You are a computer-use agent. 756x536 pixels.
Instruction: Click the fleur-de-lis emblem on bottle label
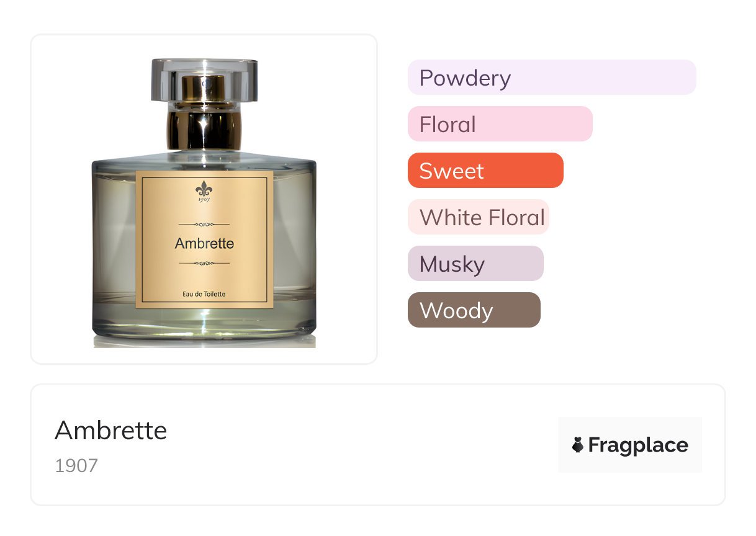[204, 189]
